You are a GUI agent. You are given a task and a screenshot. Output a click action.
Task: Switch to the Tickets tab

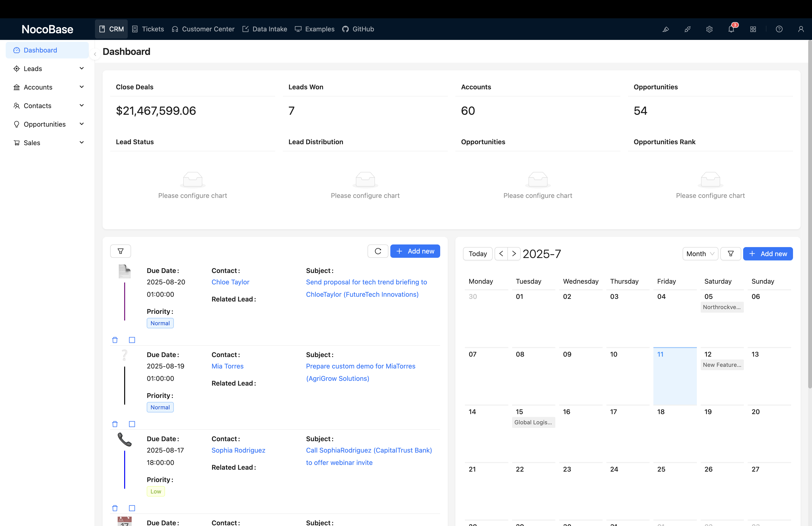(148, 29)
